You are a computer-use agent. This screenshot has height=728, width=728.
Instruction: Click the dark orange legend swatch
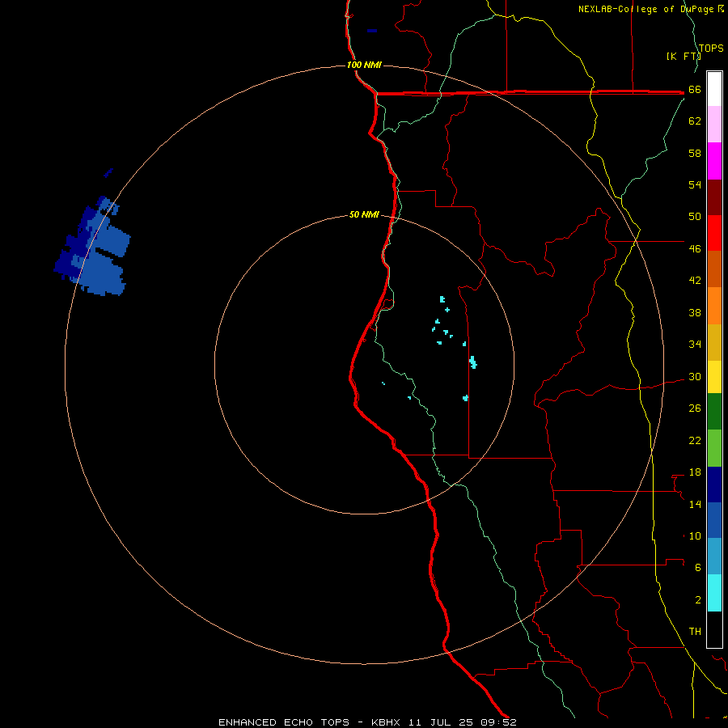[x=714, y=269]
